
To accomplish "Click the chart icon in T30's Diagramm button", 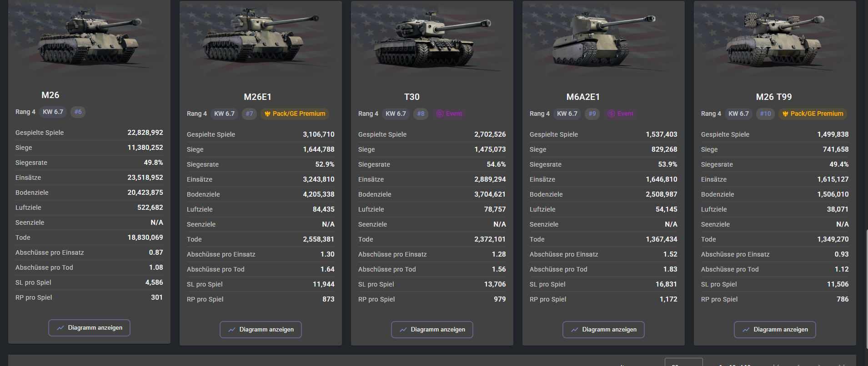I will [403, 330].
